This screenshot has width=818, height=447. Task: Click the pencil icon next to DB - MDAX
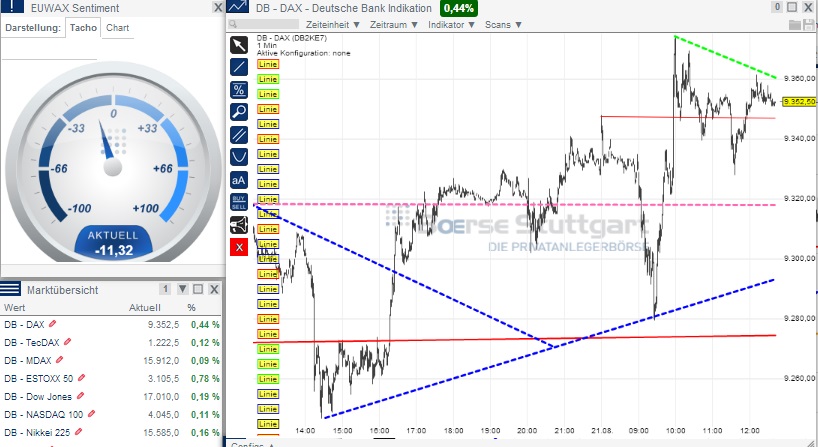pyautogui.click(x=59, y=360)
